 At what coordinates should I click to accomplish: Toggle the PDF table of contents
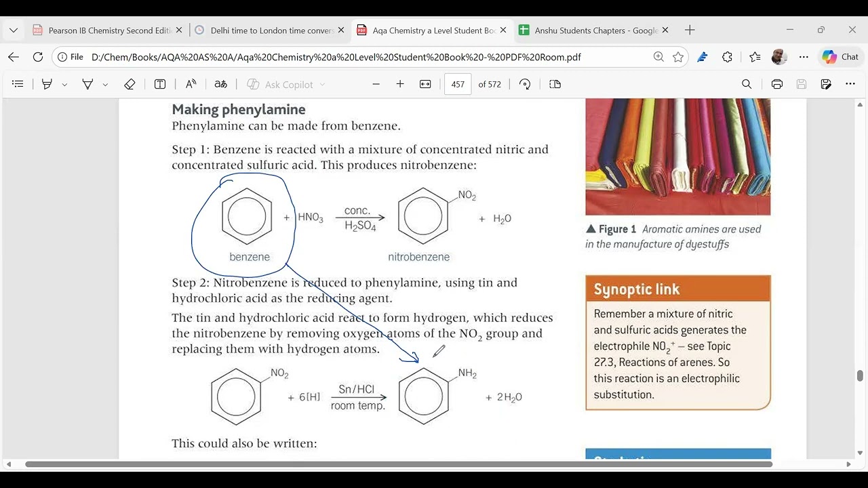pyautogui.click(x=18, y=84)
